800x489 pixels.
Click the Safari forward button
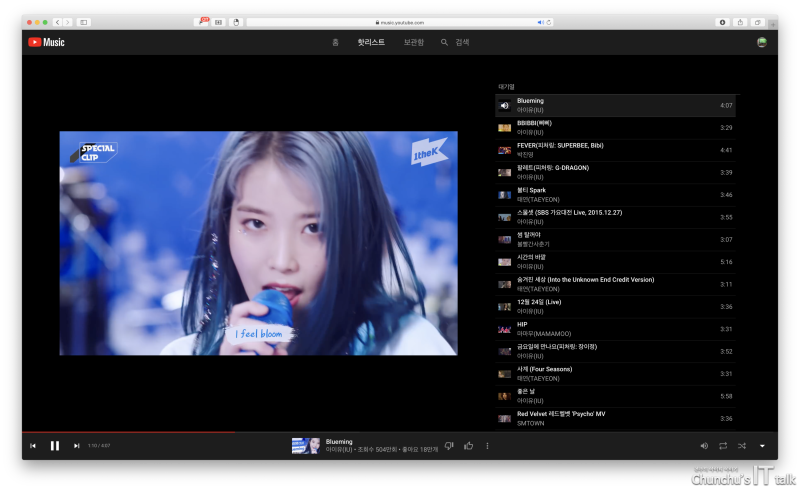[67, 22]
